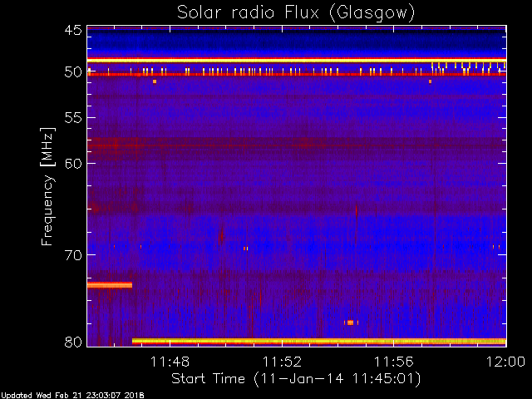Click the "70" frequency tick label

[74, 255]
